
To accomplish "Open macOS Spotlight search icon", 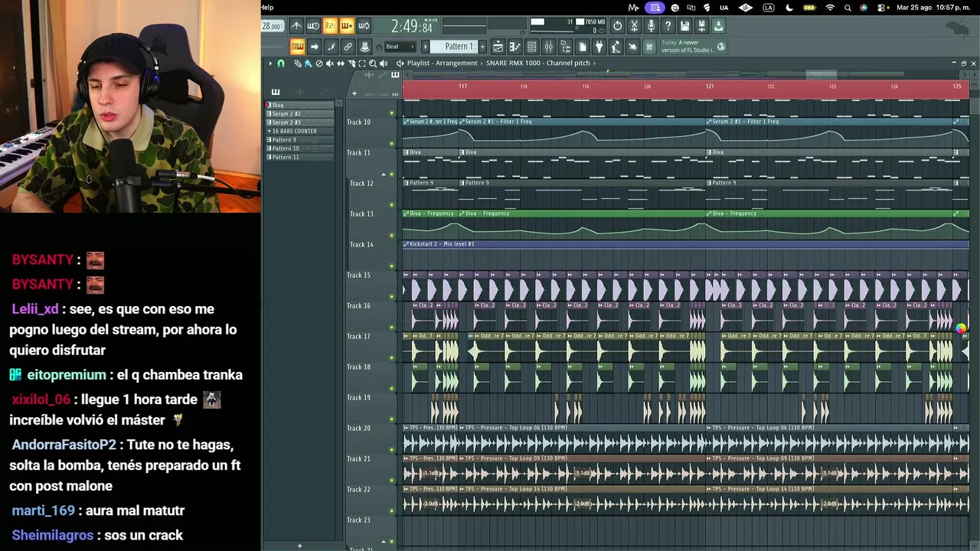I will [x=848, y=8].
